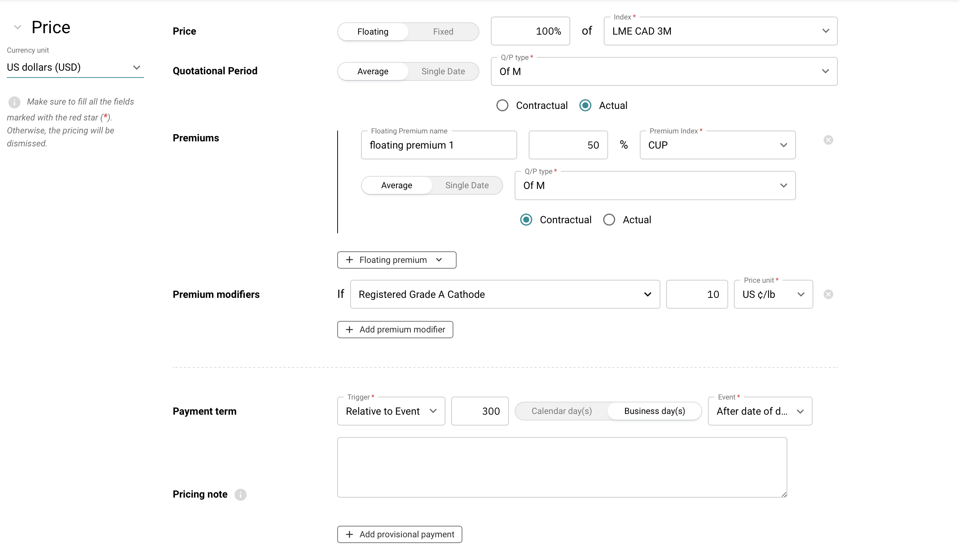
Task: Click Add premium modifier button
Action: (x=395, y=330)
